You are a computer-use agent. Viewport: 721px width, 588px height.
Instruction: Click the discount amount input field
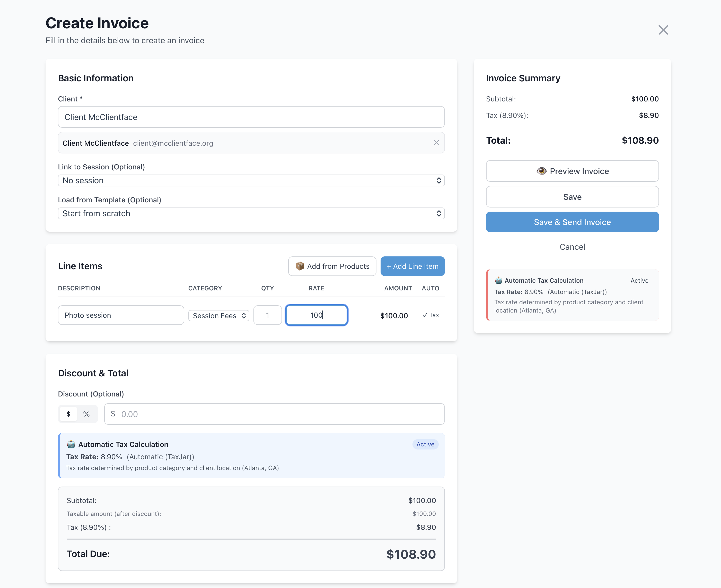274,414
